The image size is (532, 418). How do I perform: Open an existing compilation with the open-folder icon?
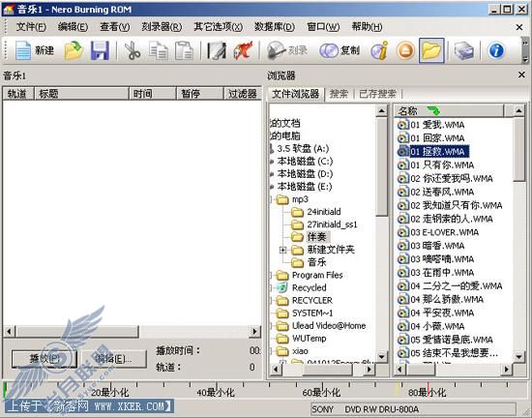click(x=74, y=51)
